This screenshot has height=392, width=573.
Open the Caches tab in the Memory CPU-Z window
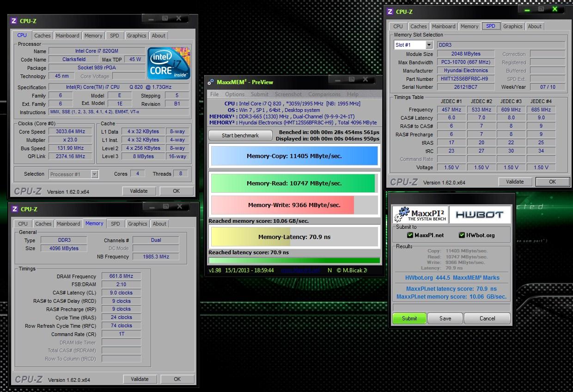click(43, 224)
